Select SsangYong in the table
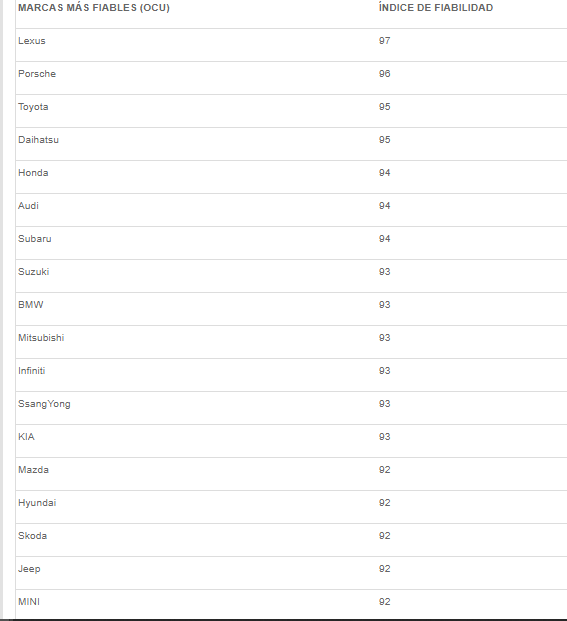The width and height of the screenshot is (567, 621). (x=44, y=404)
